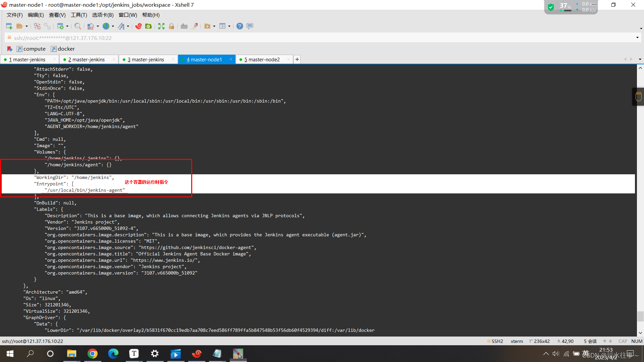Image resolution: width=644 pixels, height=362 pixels.
Task: Switch to the 5 master-node2 tab
Action: click(262, 60)
